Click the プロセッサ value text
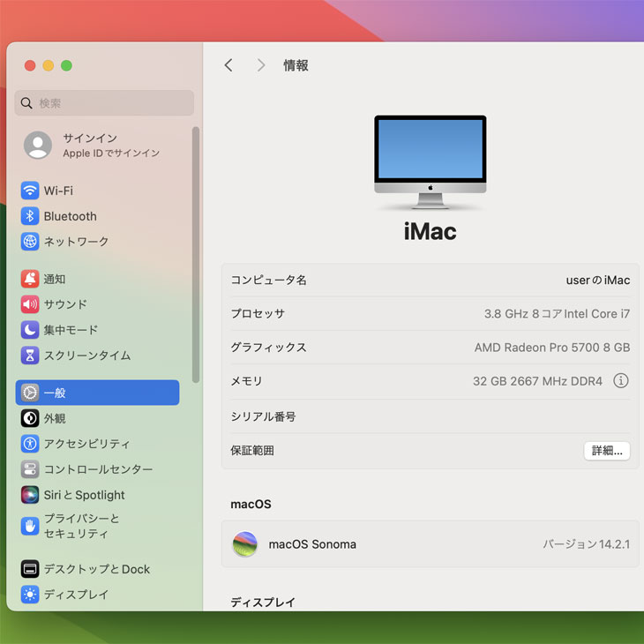Image resolution: width=644 pixels, height=644 pixels. [557, 314]
